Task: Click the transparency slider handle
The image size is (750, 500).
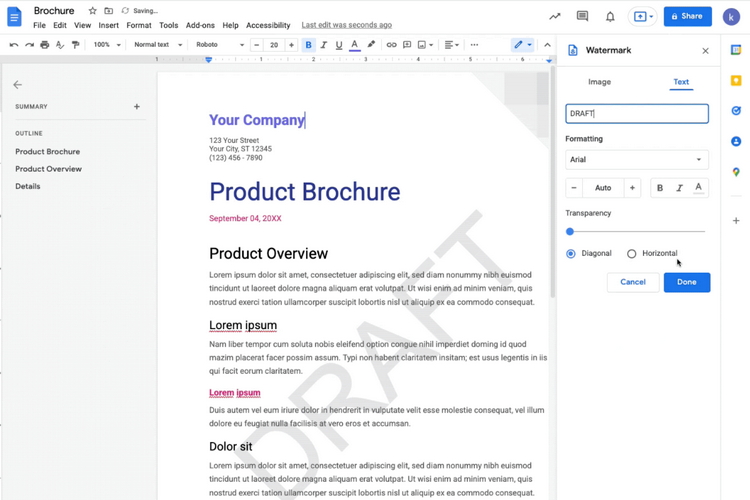Action: pos(570,232)
